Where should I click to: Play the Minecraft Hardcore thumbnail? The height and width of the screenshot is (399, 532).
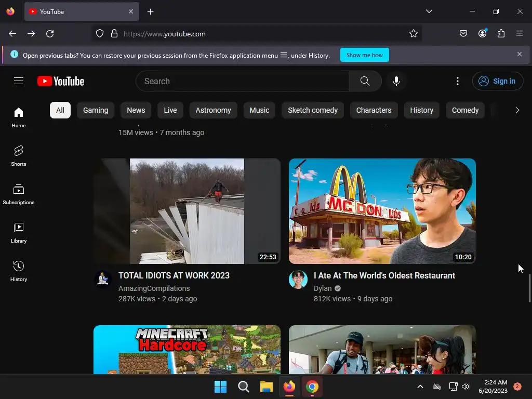(187, 350)
